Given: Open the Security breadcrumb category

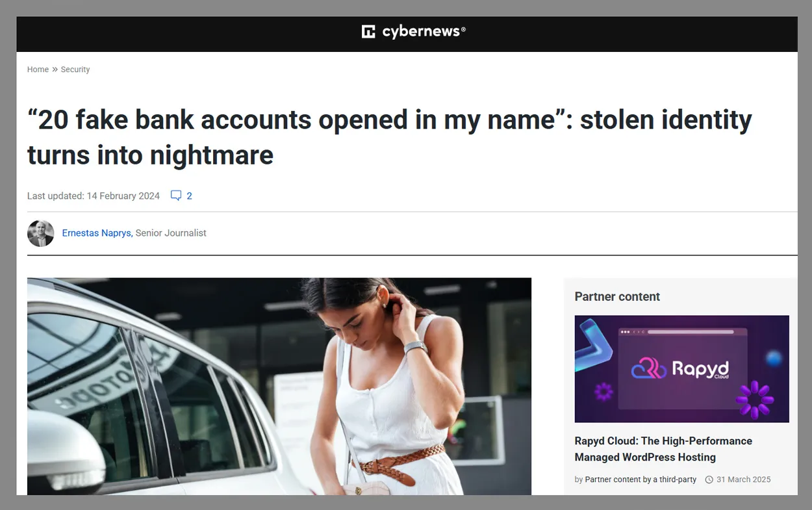Looking at the screenshot, I should tap(75, 70).
